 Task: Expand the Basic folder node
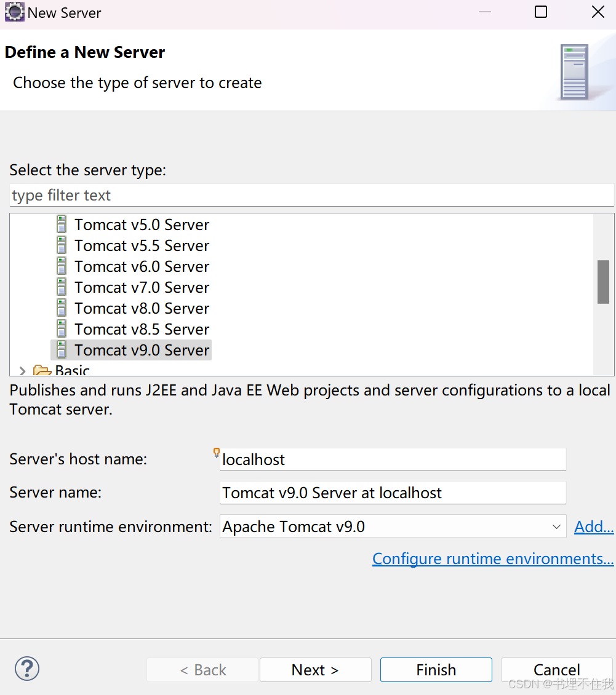[x=22, y=370]
